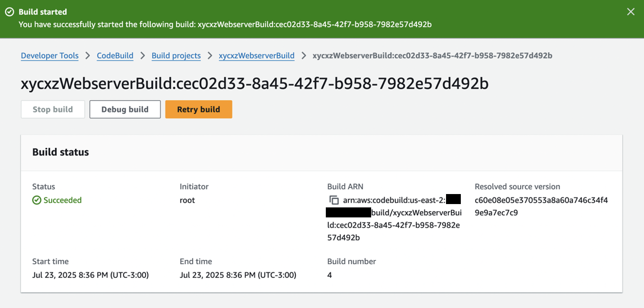Click the Build number value 4
644x308 pixels.
click(329, 275)
